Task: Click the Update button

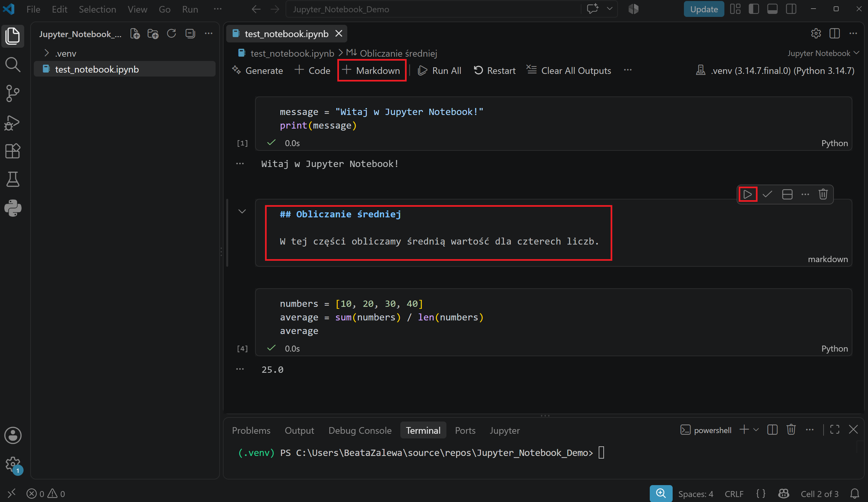Action: coord(704,9)
